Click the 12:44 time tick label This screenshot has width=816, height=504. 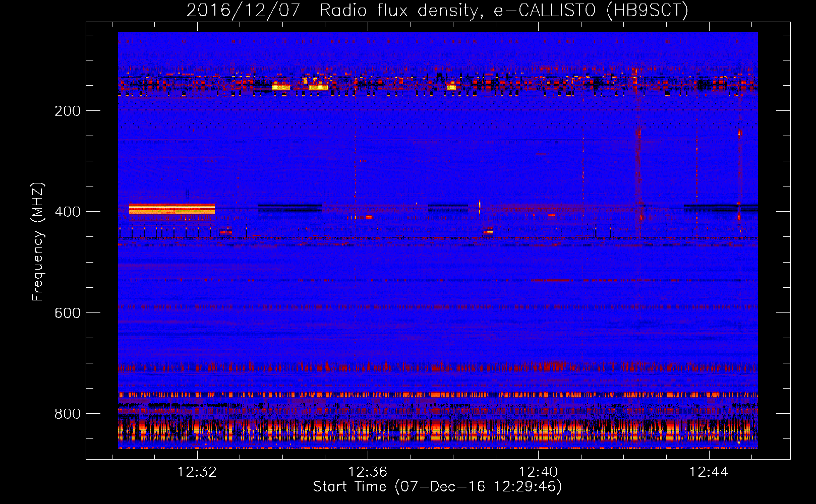(709, 472)
